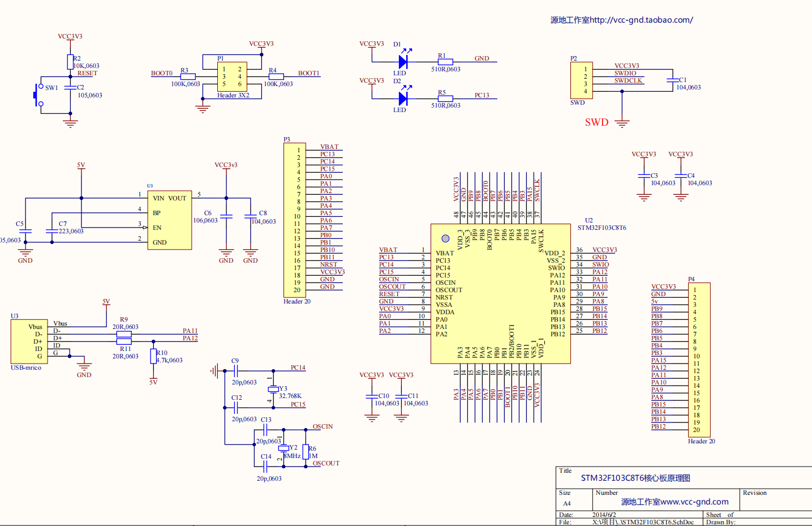The image size is (812, 526).
Task: Click the BOOT0 net label left of R3
Action: coord(162,73)
